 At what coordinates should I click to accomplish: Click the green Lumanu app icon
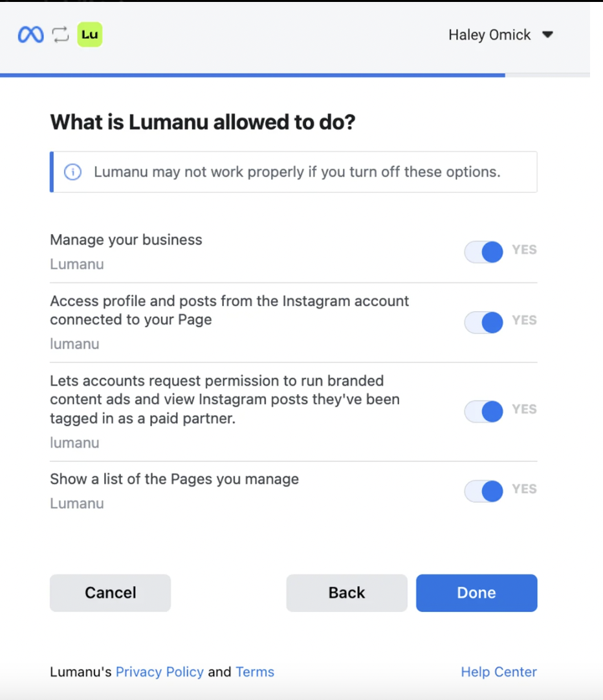point(90,35)
